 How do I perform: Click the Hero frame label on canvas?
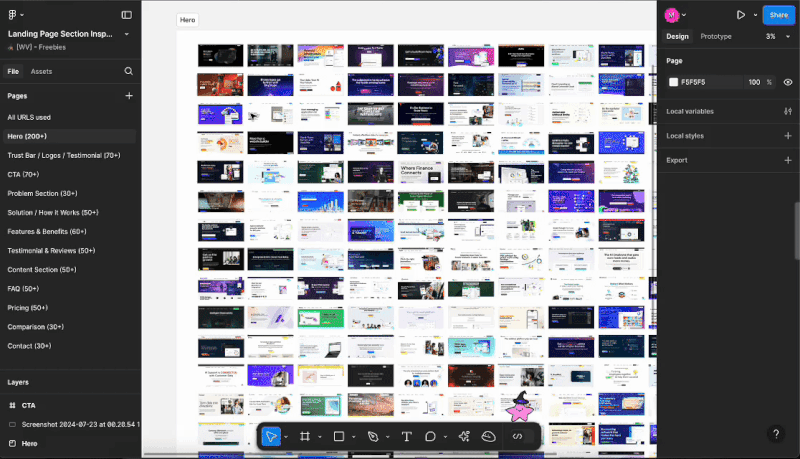pos(188,20)
